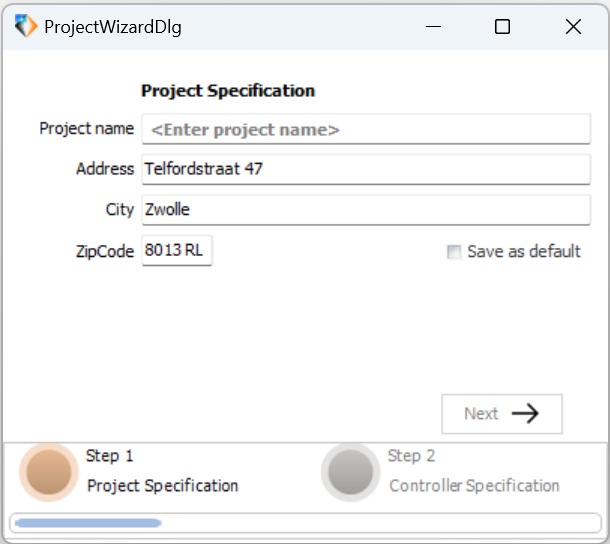Screen dimensions: 610x544
Task: Select the Step 2 label
Action: (411, 456)
